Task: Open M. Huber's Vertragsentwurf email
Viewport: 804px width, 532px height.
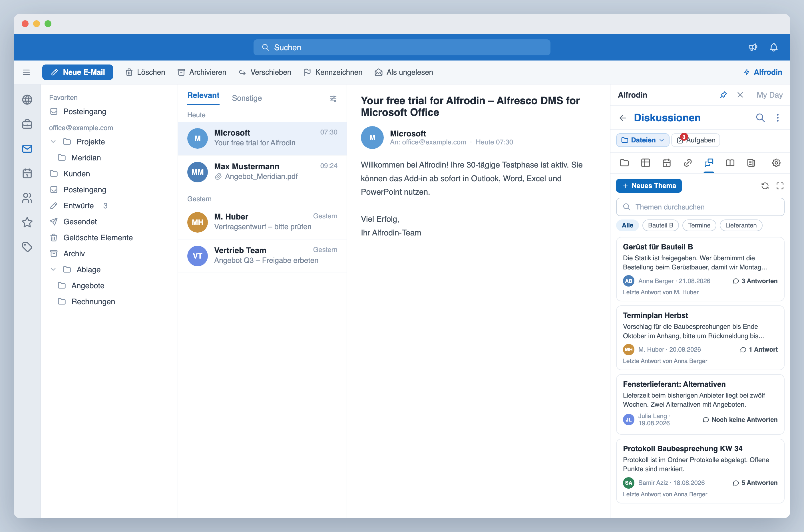Action: 262,222
